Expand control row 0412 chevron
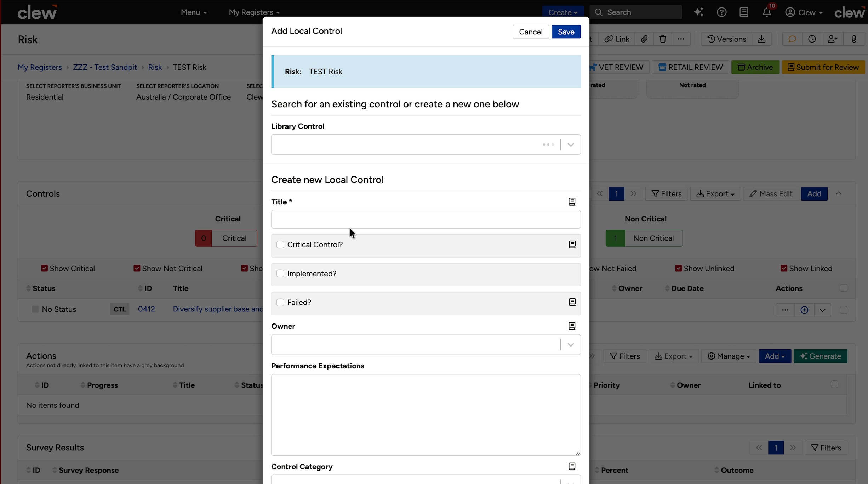The height and width of the screenshot is (484, 868). pyautogui.click(x=822, y=310)
